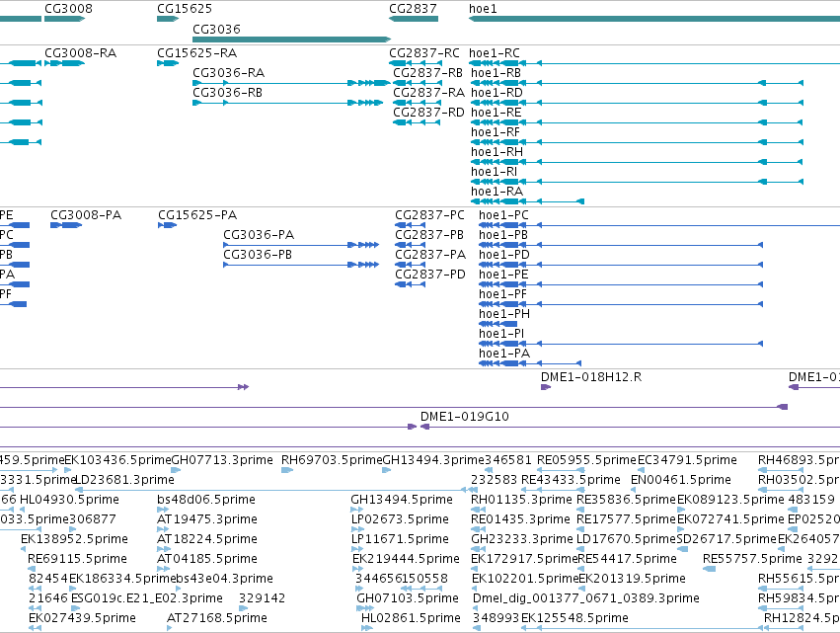Open EST HL04930.5prime
840x633 pixels.
(22, 510)
